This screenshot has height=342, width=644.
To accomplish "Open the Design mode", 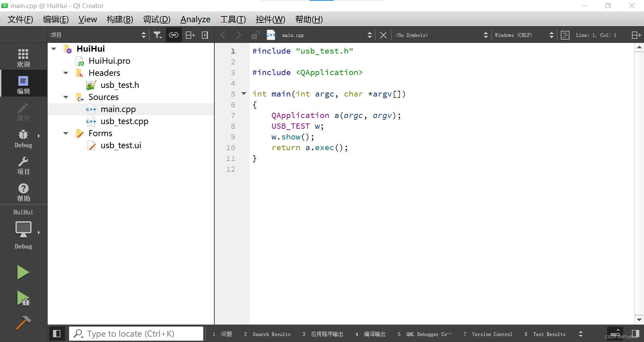I will pos(23,111).
